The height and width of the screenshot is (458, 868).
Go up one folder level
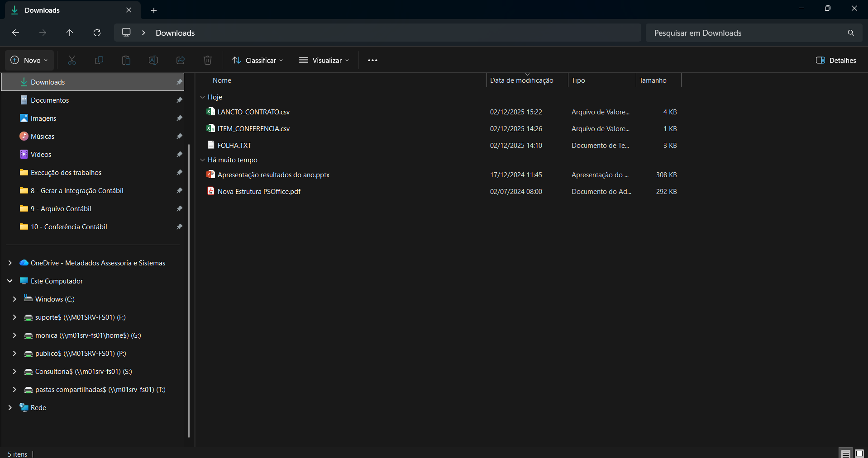pos(70,33)
